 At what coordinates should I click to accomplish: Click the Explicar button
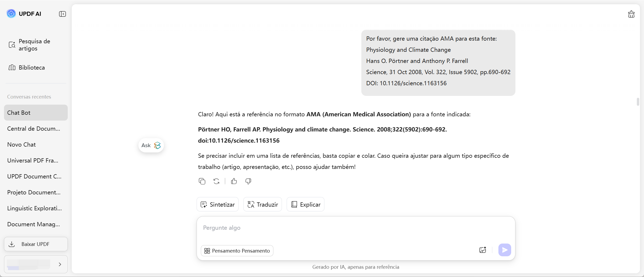[306, 204]
